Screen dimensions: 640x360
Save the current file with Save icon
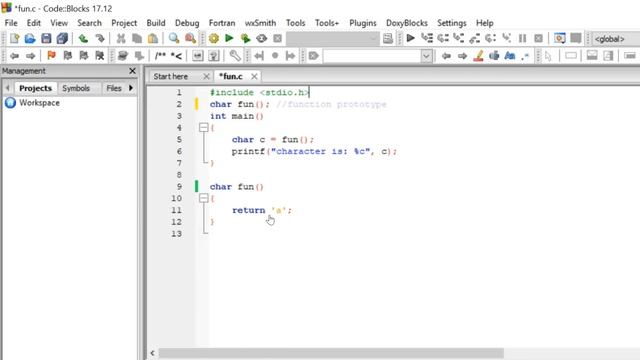(x=46, y=39)
